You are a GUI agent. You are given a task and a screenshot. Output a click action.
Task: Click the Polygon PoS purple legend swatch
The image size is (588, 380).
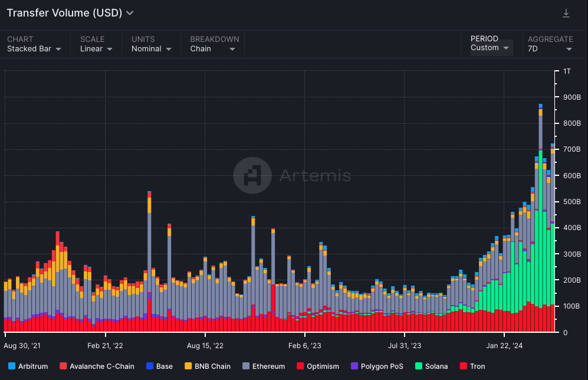(x=354, y=366)
